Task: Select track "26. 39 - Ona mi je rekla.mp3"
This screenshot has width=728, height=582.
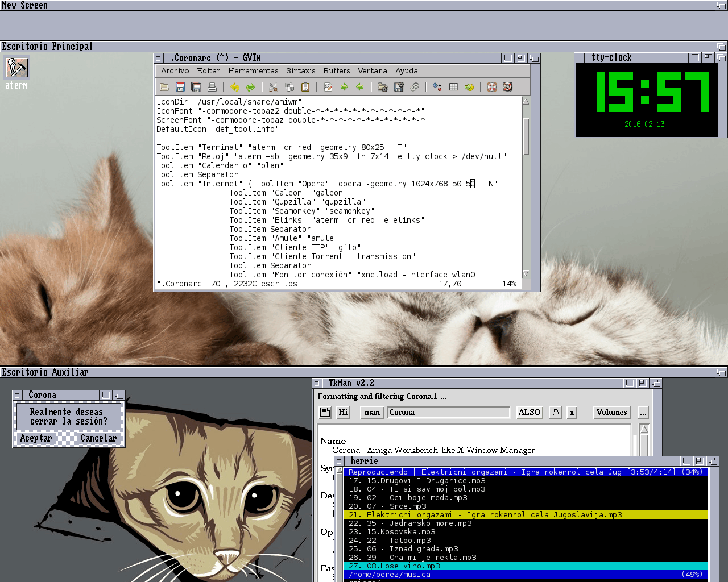Action: pos(526,558)
